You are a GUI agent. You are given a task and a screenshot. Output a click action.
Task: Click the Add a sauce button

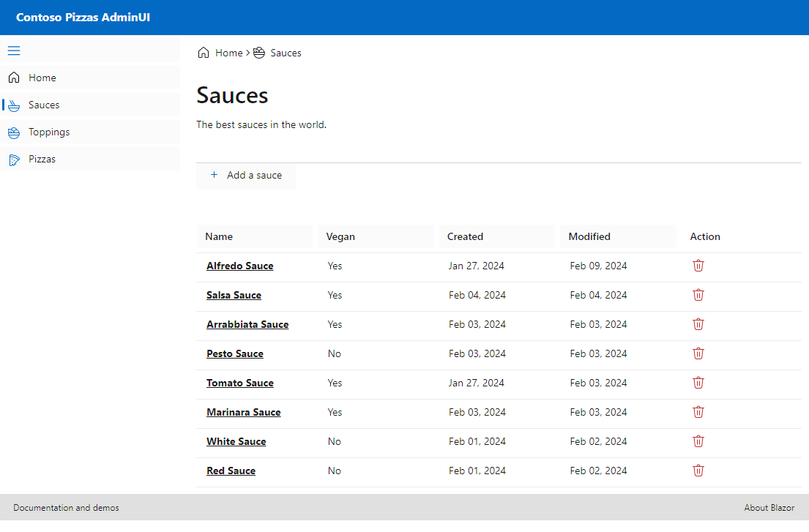[x=246, y=176]
